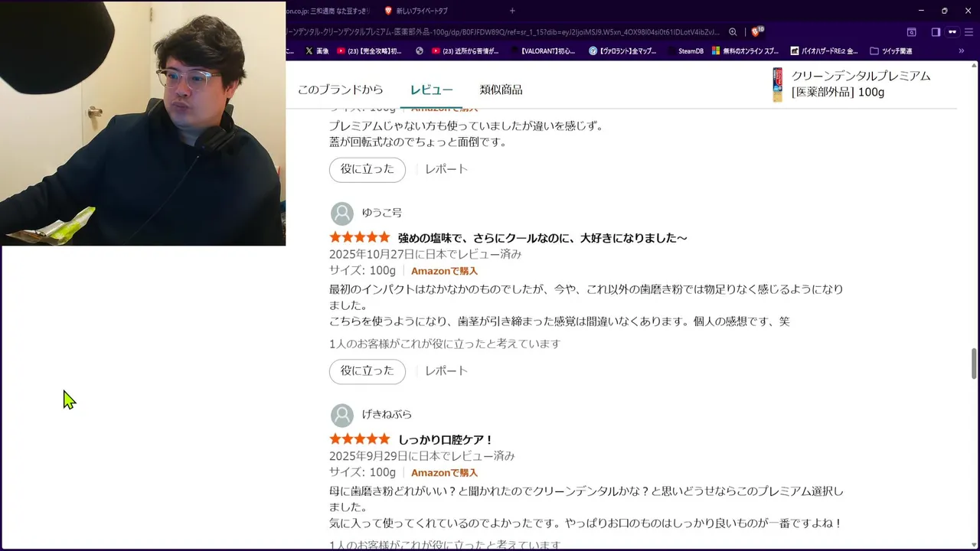Click 2025年10月27日に日本でレビュー済み text
Screen dimensions: 980x551
[426, 254]
